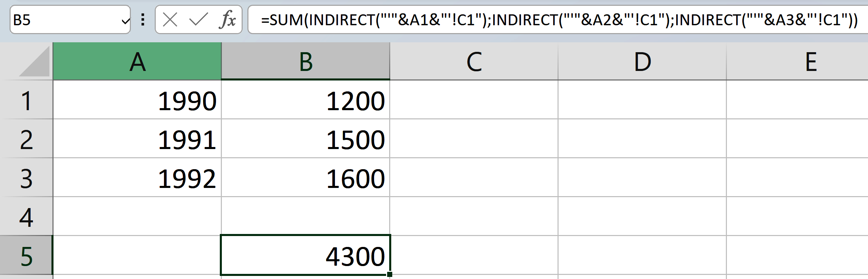The width and height of the screenshot is (868, 279).
Task: Select column E header
Action: tap(811, 61)
